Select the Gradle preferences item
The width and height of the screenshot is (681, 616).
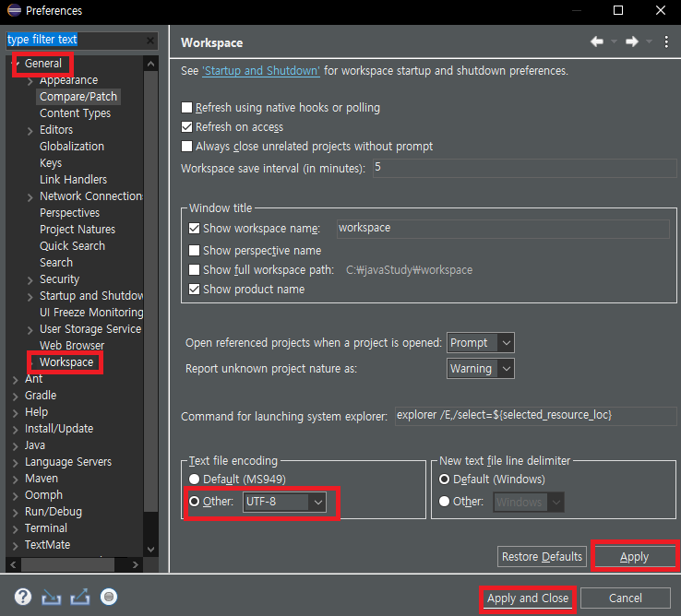[x=41, y=395]
